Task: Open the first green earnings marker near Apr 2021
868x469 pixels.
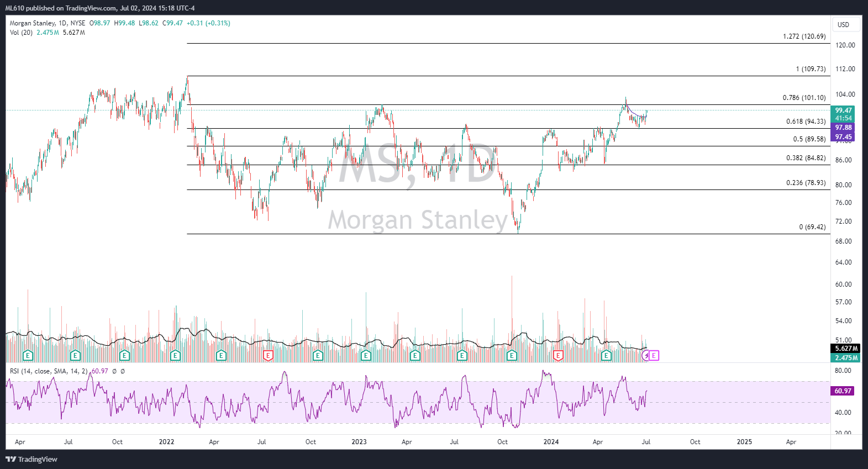Action: click(x=28, y=355)
